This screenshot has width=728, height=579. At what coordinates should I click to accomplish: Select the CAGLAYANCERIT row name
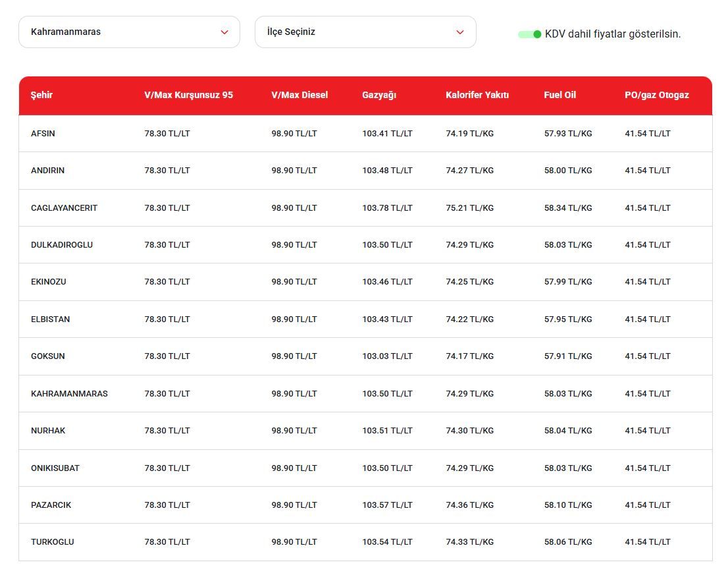click(x=64, y=208)
